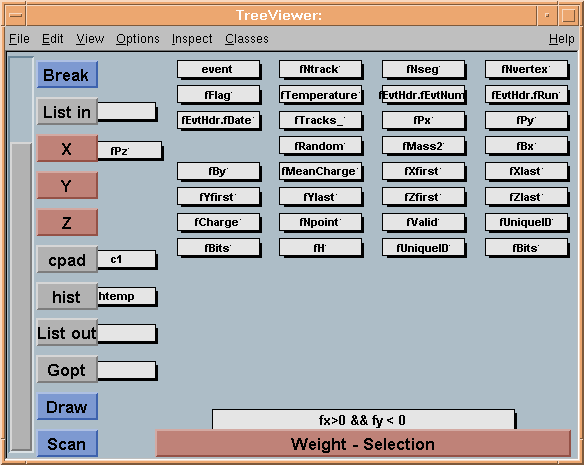Click the blue Break button

click(x=67, y=75)
